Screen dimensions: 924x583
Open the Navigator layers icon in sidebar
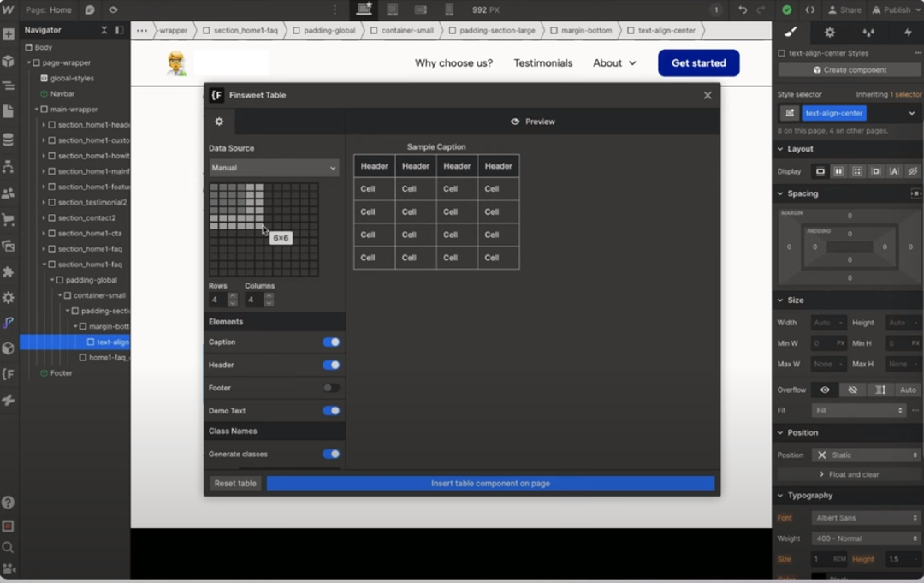coord(9,86)
